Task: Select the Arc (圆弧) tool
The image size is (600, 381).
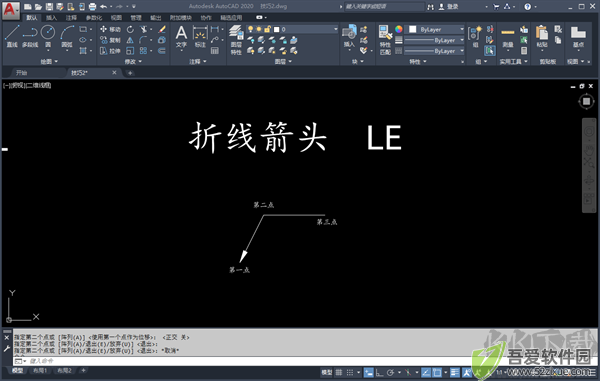Action: (x=67, y=36)
